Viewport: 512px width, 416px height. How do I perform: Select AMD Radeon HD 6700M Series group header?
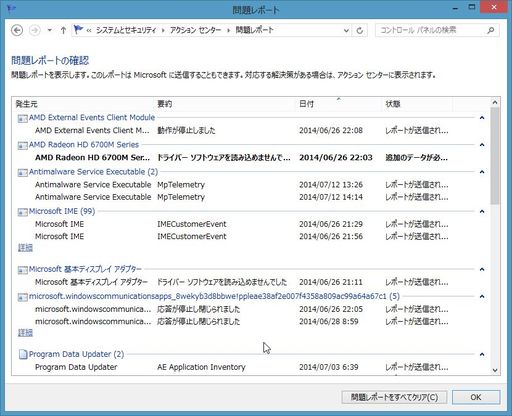(x=84, y=145)
